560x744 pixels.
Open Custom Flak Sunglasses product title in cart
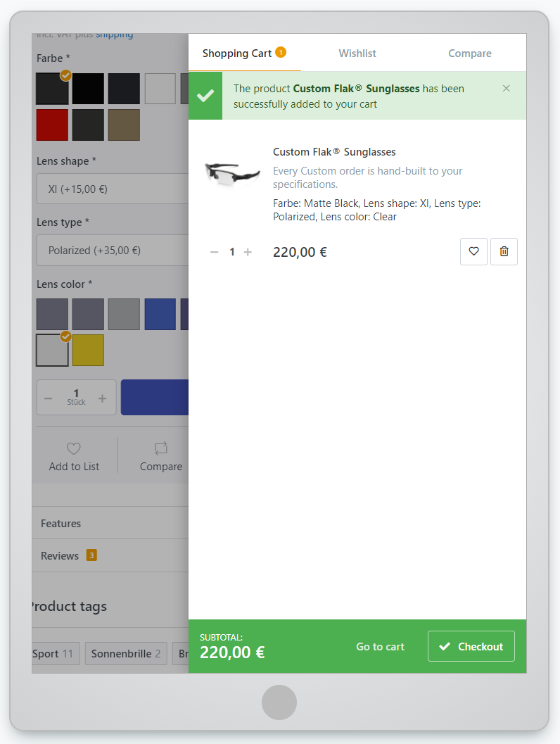coord(334,152)
